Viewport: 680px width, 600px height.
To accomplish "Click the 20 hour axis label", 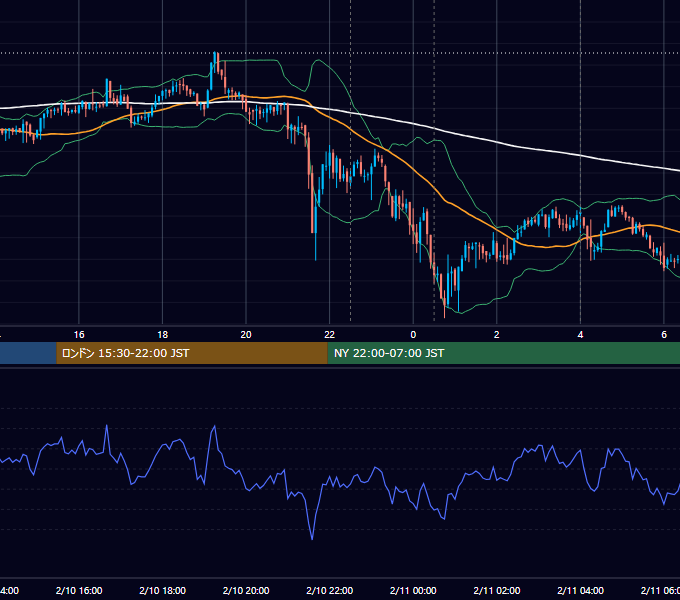I will (x=246, y=335).
